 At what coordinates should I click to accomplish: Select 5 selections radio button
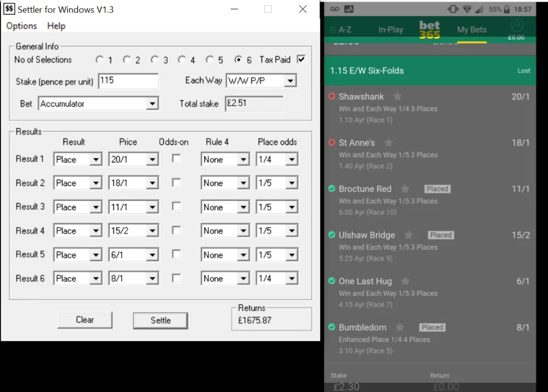point(209,59)
